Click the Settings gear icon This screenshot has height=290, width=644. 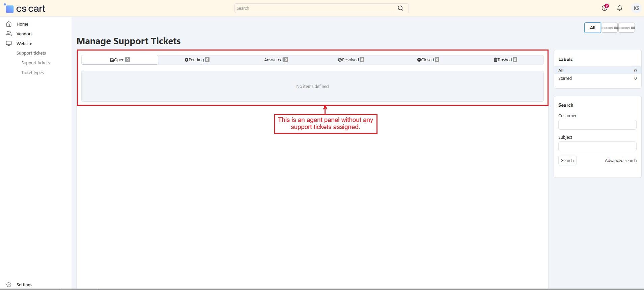(9, 285)
